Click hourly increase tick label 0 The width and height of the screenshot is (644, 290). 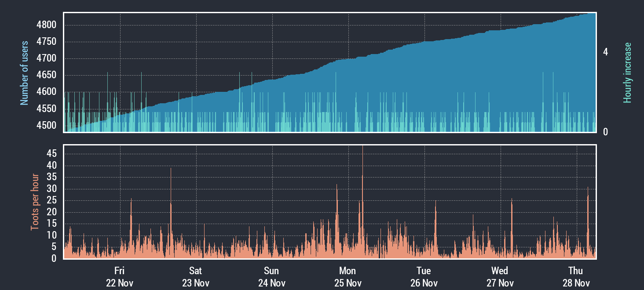(x=605, y=132)
